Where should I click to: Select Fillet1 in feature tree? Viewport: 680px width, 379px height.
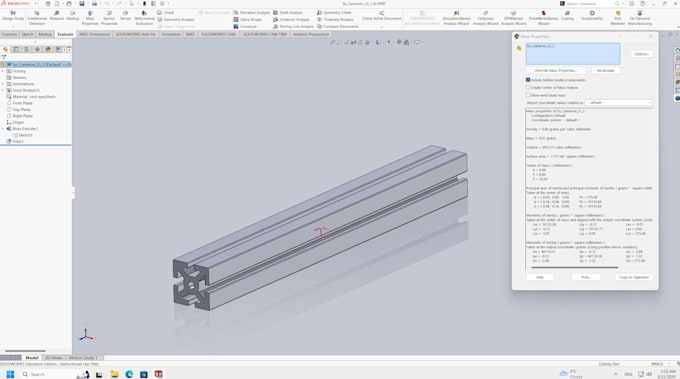pos(18,141)
